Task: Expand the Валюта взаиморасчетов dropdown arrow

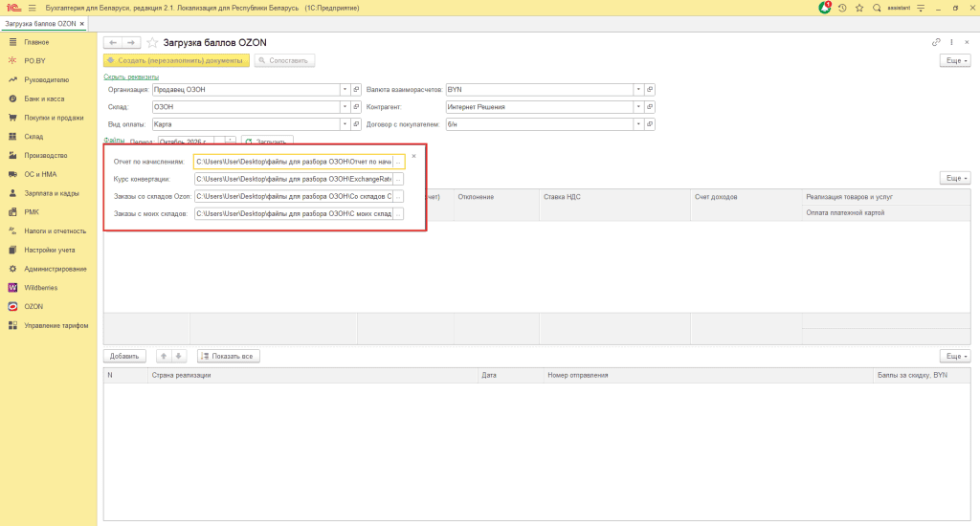Action: pyautogui.click(x=638, y=89)
